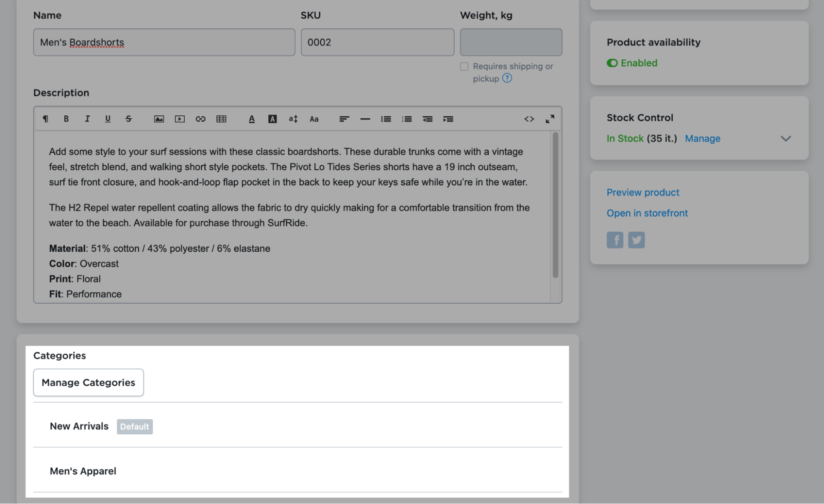This screenshot has width=824, height=504.
Task: Open the text alignment dropdown
Action: [343, 120]
